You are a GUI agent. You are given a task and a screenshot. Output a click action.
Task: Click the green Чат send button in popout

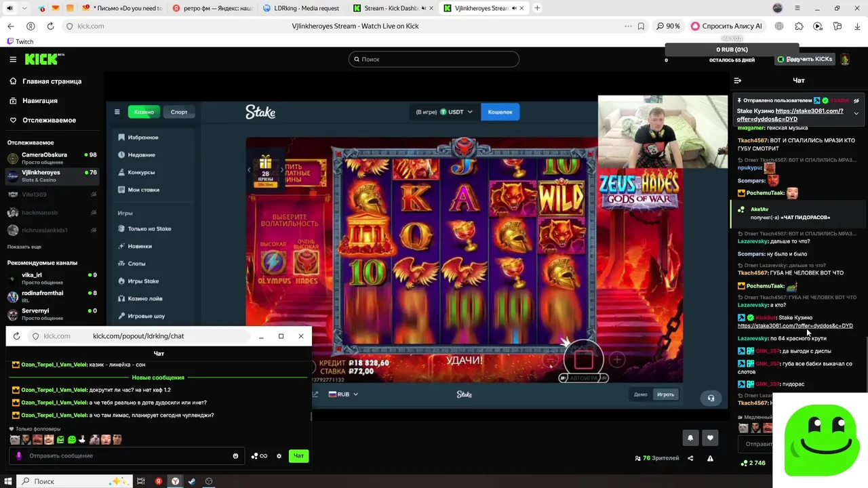pyautogui.click(x=298, y=455)
